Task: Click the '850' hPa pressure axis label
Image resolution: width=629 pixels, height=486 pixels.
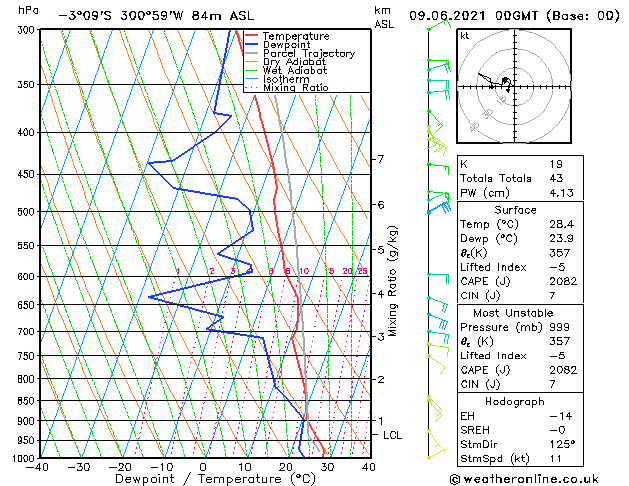Action: click(x=28, y=401)
